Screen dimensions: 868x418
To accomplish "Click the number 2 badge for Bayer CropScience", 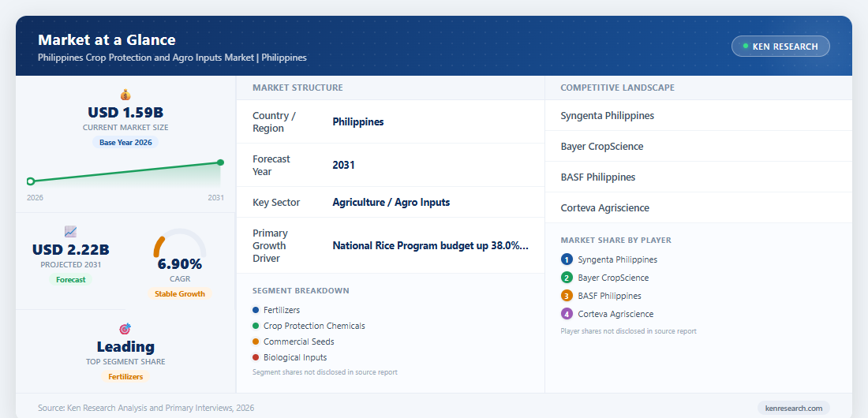I will click(x=567, y=278).
